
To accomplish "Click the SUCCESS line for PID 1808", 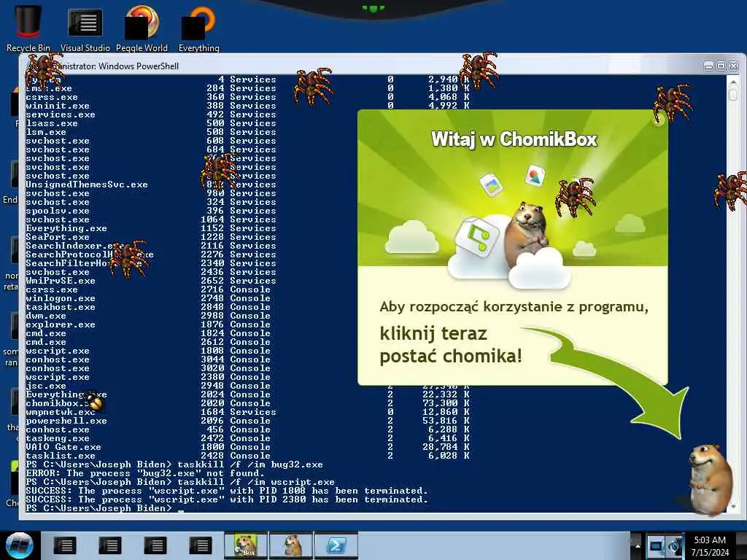I will click(x=227, y=491).
